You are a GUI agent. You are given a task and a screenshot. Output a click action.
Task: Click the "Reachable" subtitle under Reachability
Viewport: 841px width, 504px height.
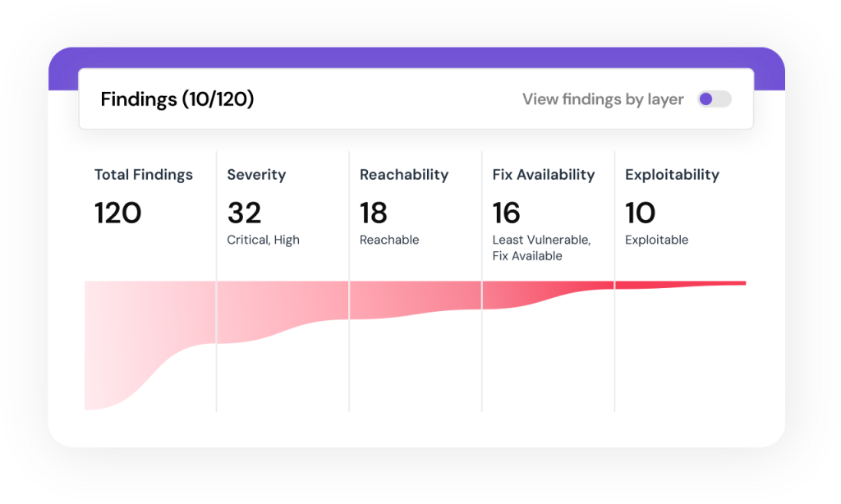pos(389,241)
